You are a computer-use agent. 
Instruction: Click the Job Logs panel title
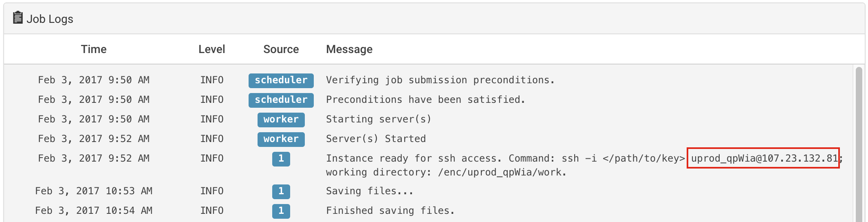click(x=50, y=19)
